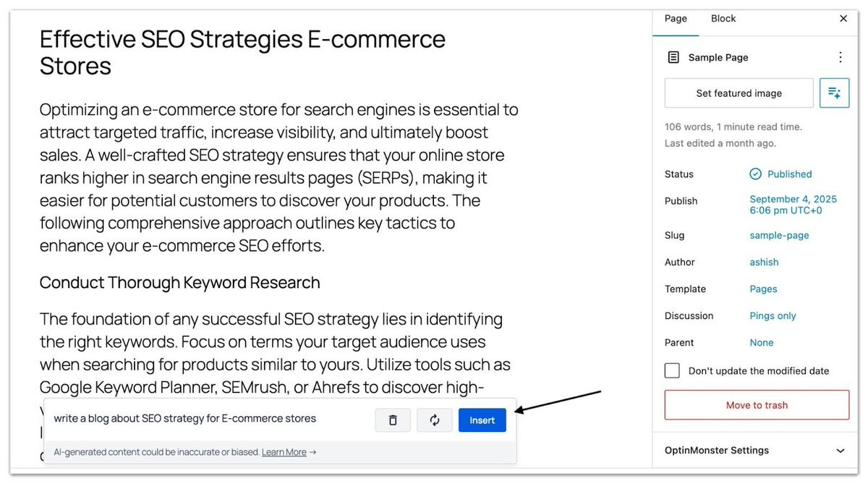Click the page document icon beside Sample Page

click(x=673, y=57)
